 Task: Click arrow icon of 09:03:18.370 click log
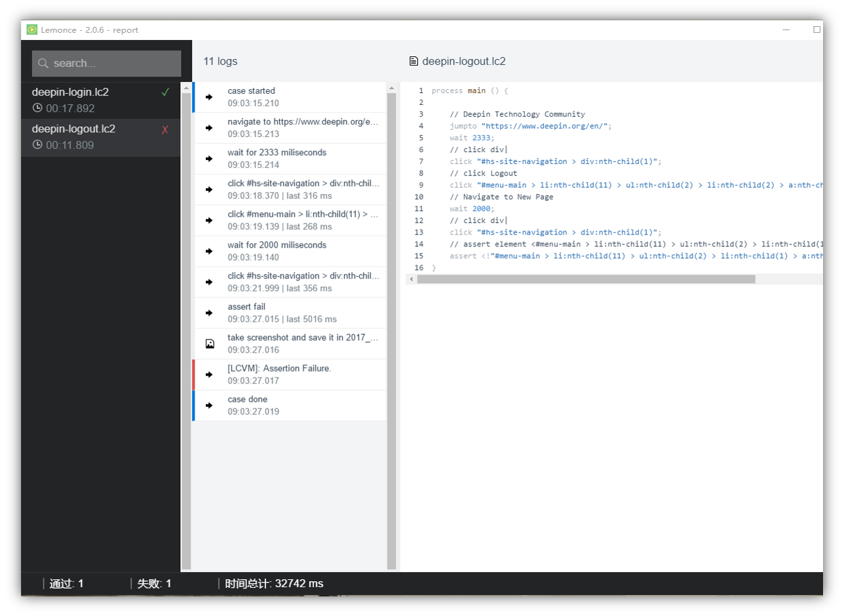coord(210,189)
